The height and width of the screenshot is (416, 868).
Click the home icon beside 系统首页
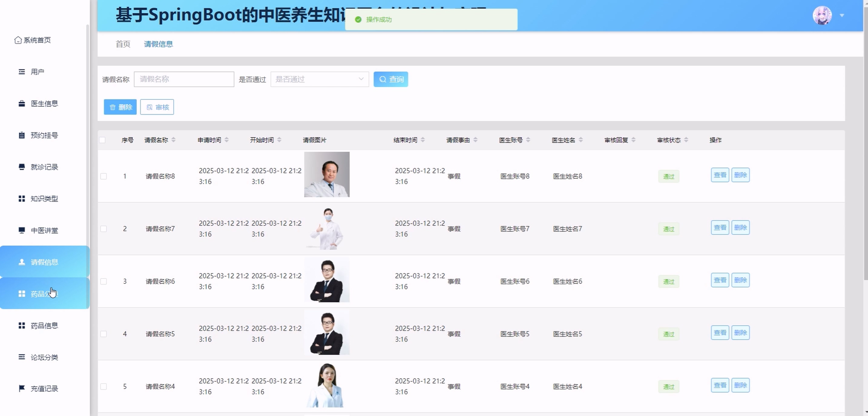pos(18,40)
